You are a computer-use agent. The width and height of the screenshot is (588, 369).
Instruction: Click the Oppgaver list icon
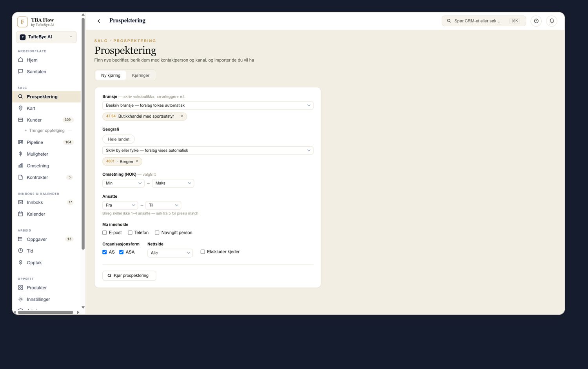click(x=20, y=239)
